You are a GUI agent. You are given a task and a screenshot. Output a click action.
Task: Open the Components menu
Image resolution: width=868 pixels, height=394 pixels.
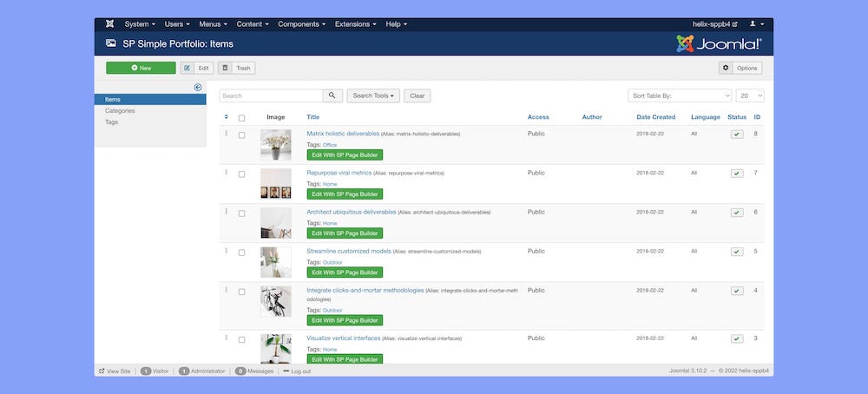pos(302,24)
